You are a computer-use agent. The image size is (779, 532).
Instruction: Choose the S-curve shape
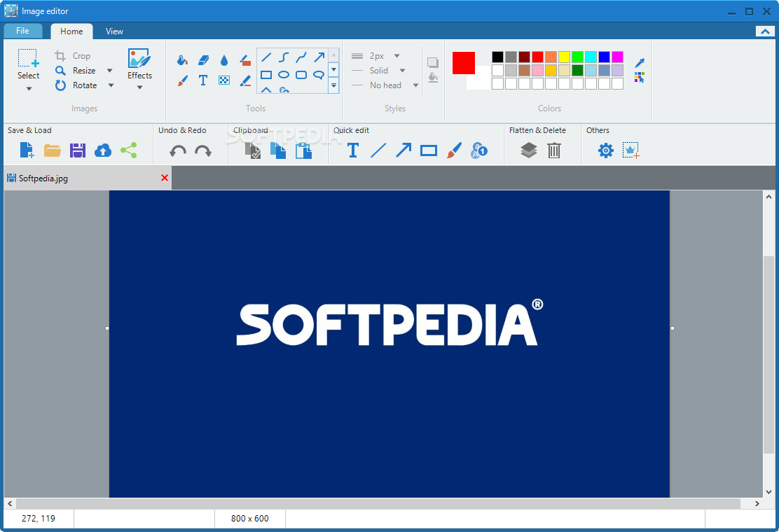click(284, 57)
